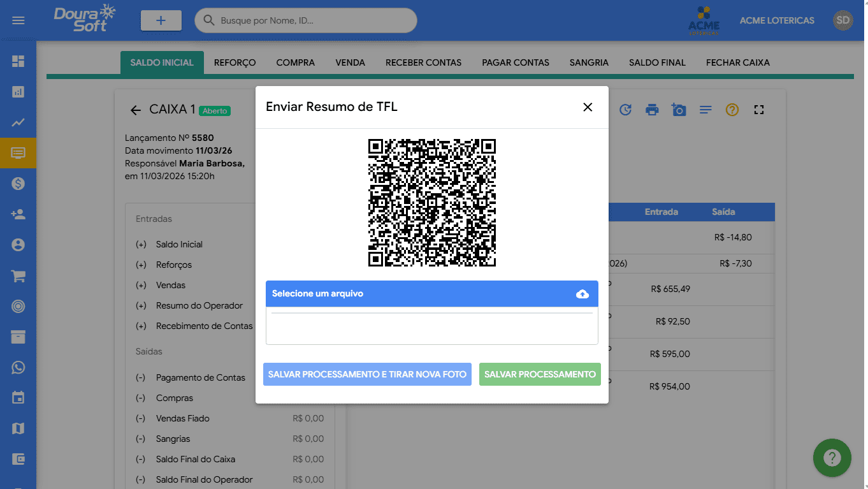The image size is (868, 489).
Task: Open the hamburger menu in the header
Action: click(18, 20)
